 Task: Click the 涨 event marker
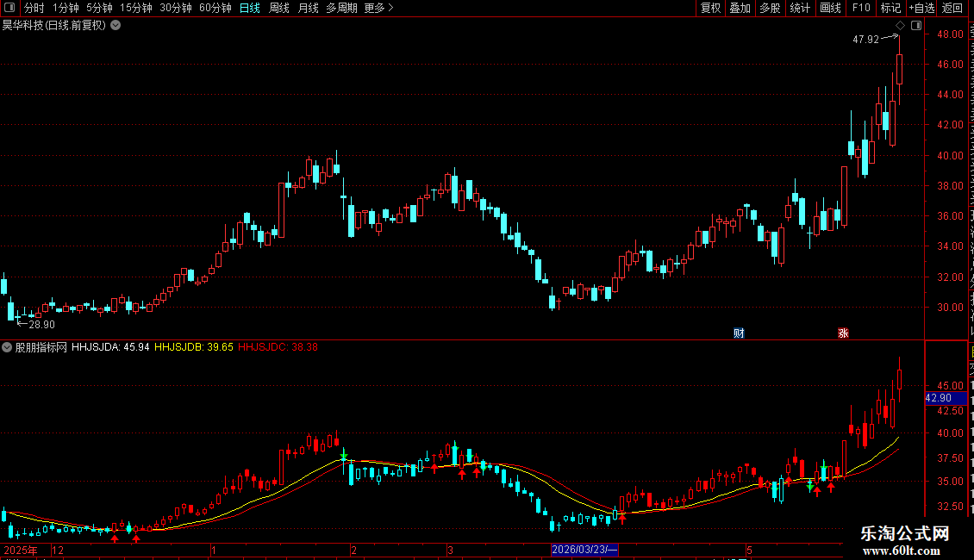(x=843, y=333)
